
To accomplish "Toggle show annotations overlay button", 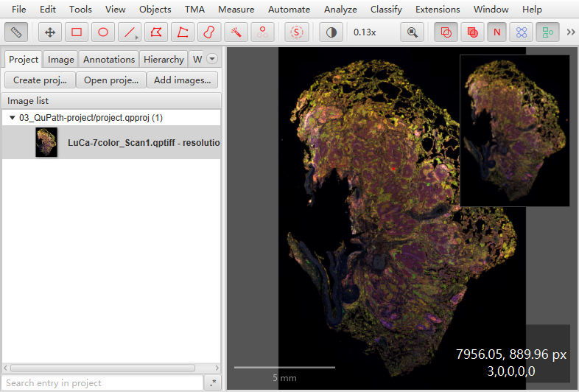I will pyautogui.click(x=446, y=32).
